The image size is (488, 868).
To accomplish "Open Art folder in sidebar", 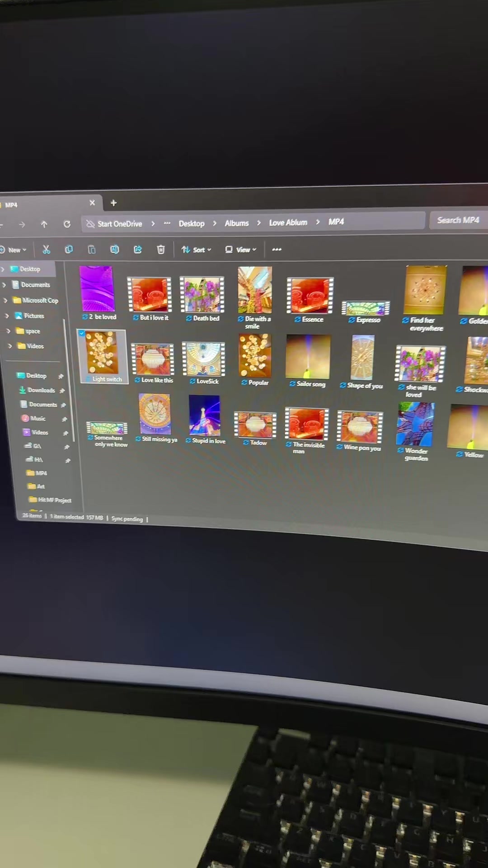I will 41,486.
